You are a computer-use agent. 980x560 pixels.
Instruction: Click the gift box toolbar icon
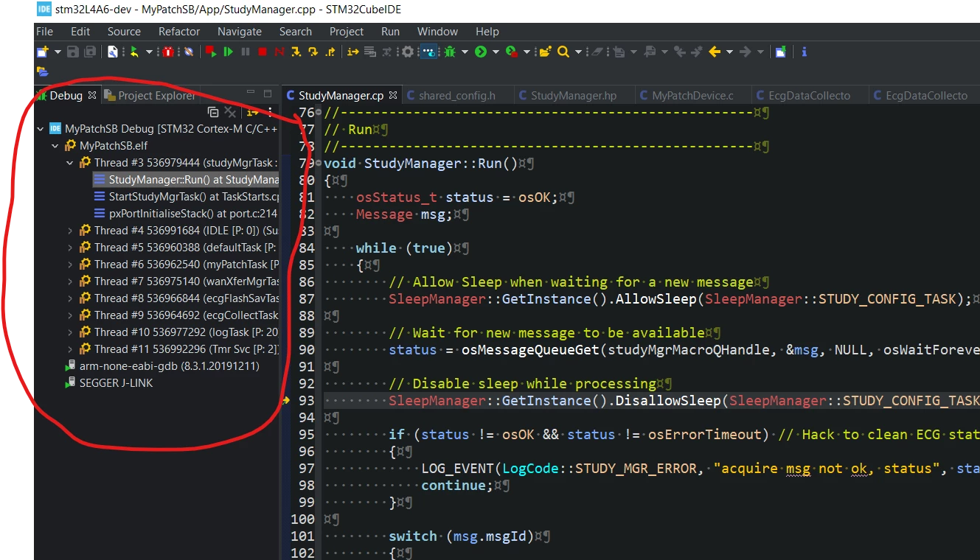point(168,52)
